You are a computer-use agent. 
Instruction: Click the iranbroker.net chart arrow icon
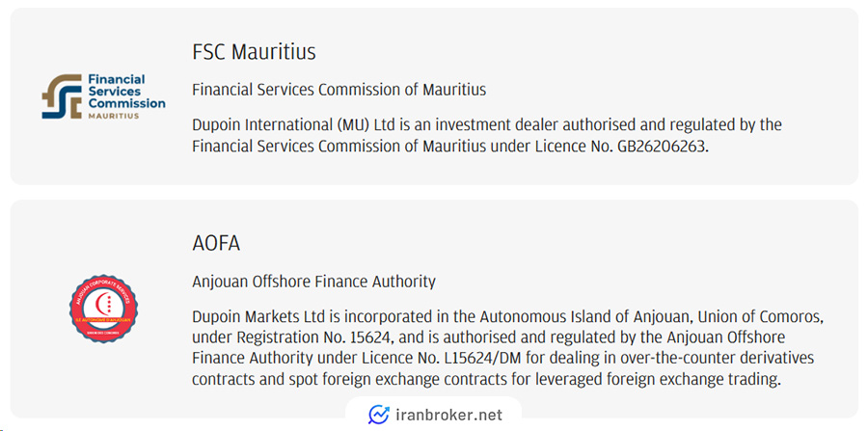(379, 415)
